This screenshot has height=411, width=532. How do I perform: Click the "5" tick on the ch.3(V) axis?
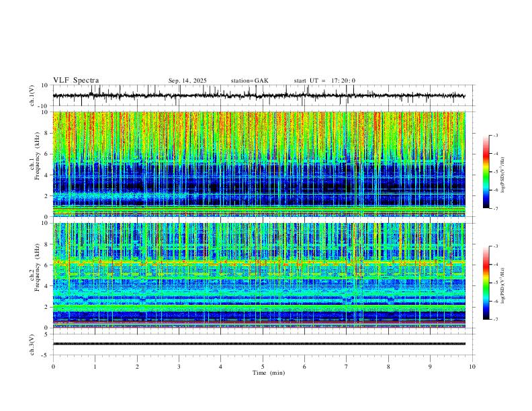tap(46, 334)
